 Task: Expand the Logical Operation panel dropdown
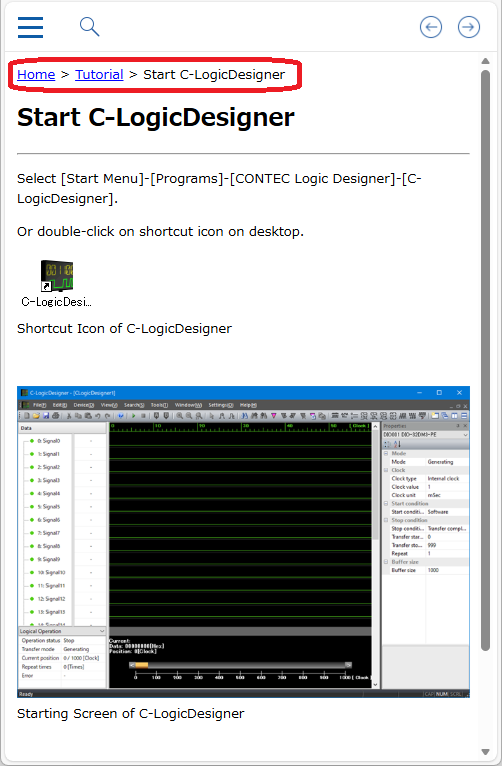click(x=102, y=631)
